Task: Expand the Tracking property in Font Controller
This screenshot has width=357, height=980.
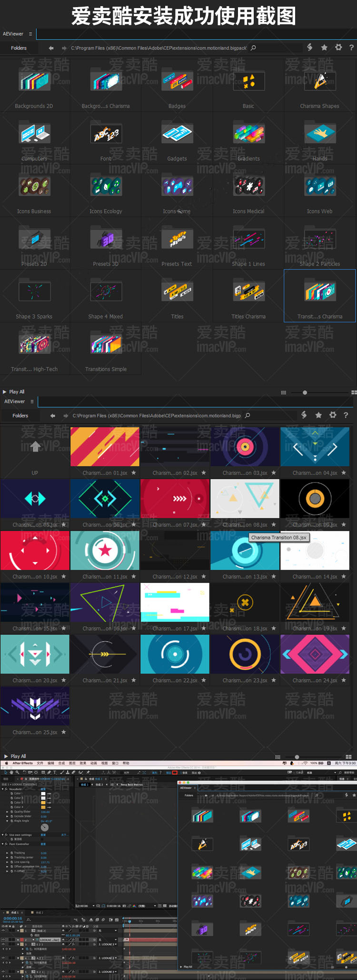Action: 7,853
